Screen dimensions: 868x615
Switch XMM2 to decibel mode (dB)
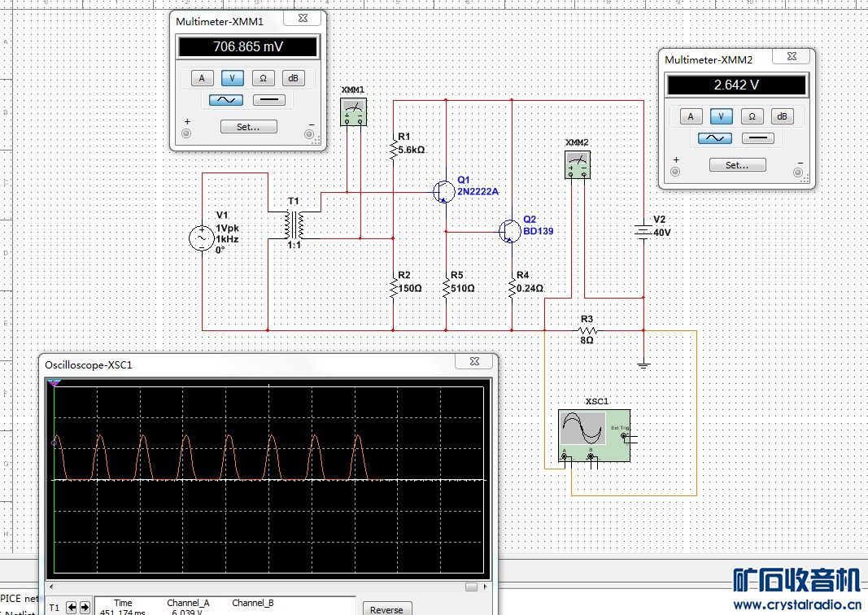(x=782, y=116)
